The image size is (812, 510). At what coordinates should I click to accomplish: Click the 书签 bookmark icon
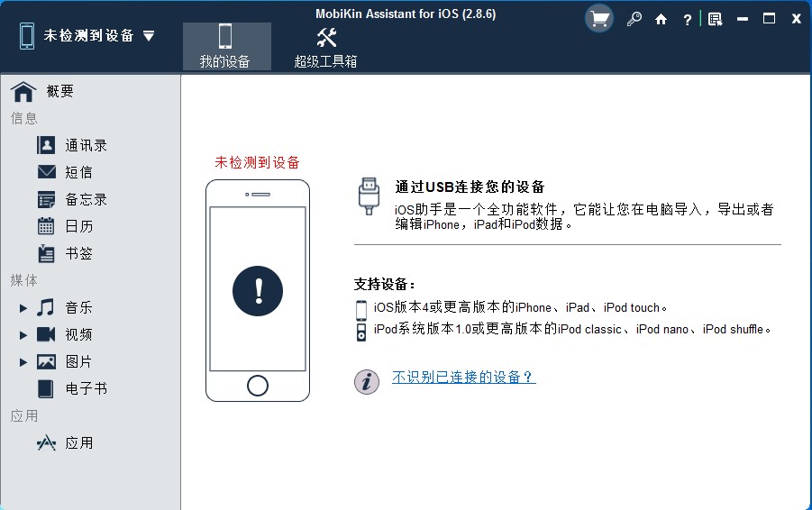pyautogui.click(x=46, y=253)
